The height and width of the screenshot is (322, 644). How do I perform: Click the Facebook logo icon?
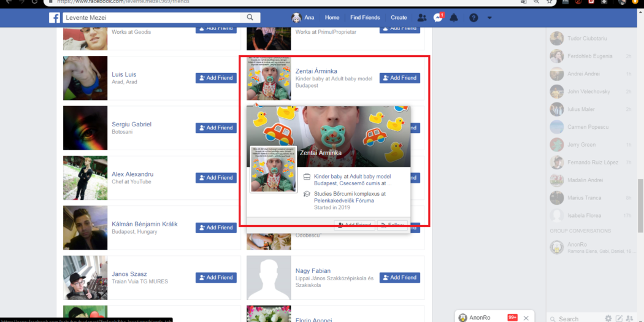point(55,18)
